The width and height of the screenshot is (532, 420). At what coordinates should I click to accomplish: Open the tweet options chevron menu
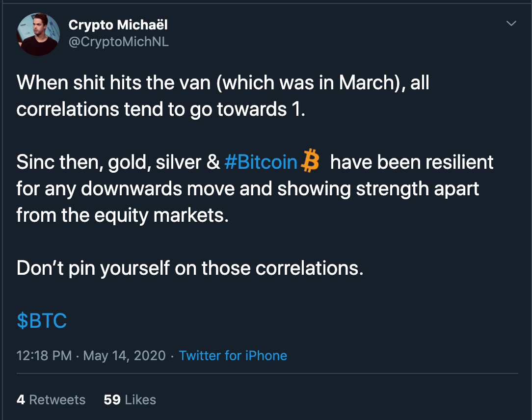click(511, 24)
